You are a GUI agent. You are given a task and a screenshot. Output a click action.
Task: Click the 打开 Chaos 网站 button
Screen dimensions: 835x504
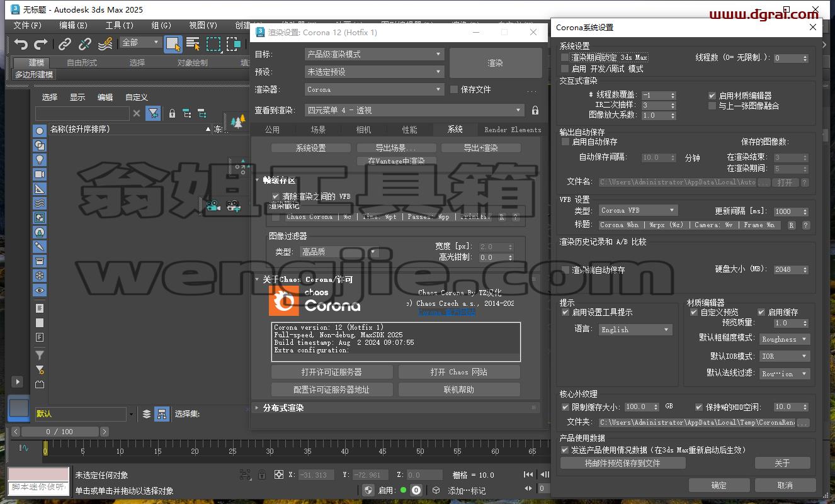tap(459, 372)
